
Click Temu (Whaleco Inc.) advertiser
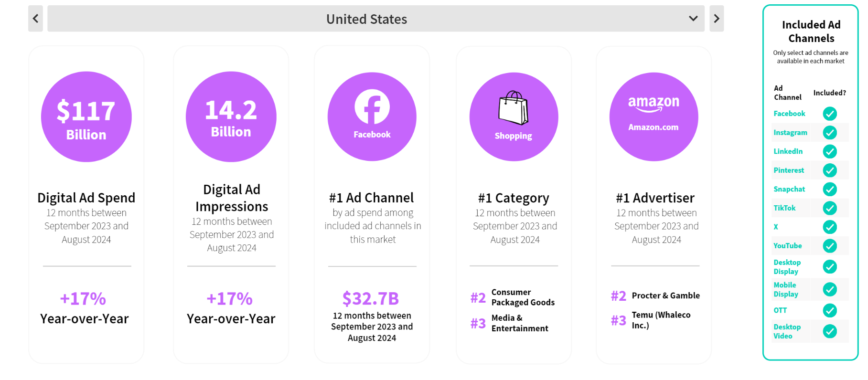pos(661,320)
